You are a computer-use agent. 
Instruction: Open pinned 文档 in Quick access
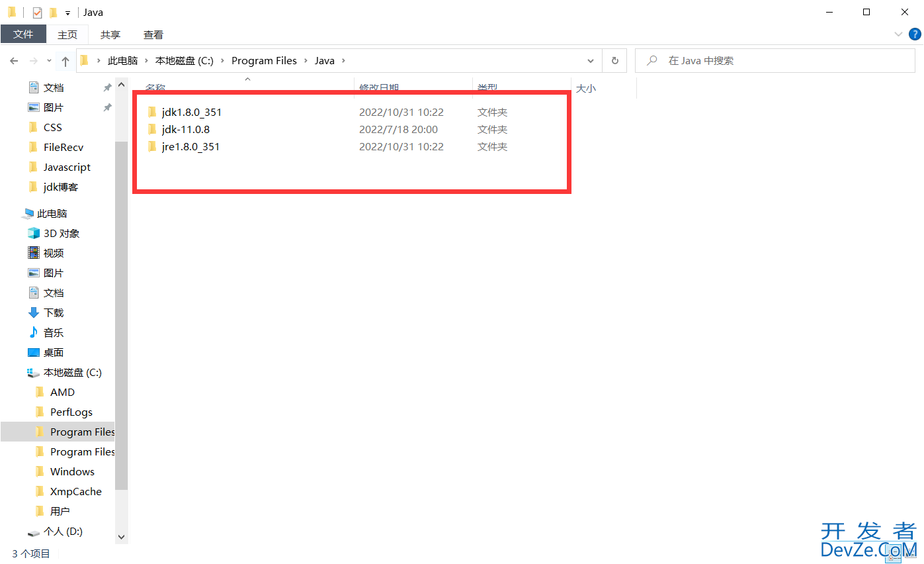point(54,87)
